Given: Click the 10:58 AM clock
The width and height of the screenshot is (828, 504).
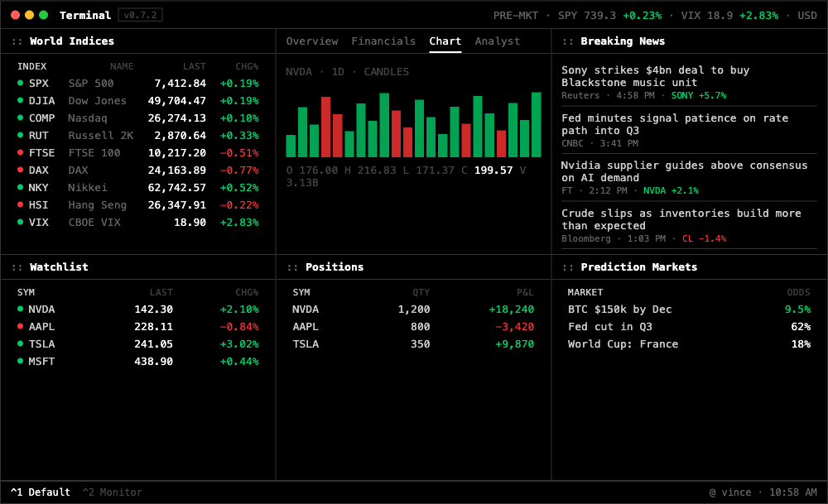Looking at the screenshot, I should (793, 492).
